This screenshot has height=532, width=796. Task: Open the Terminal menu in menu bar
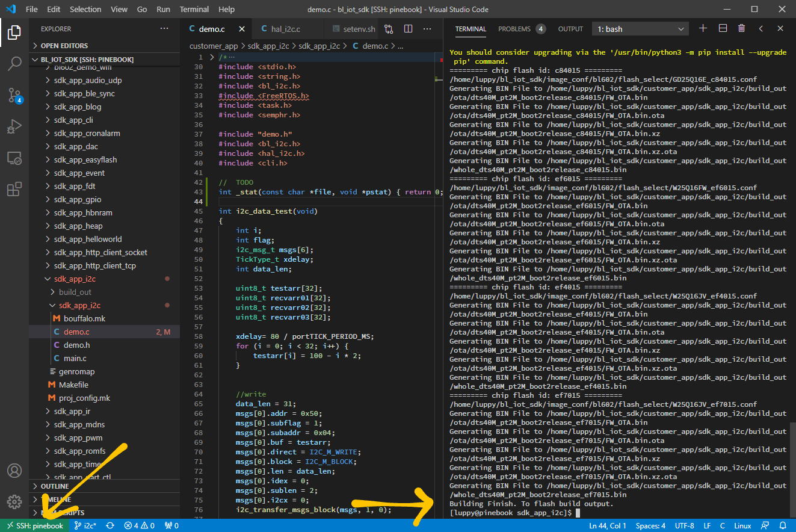194,9
